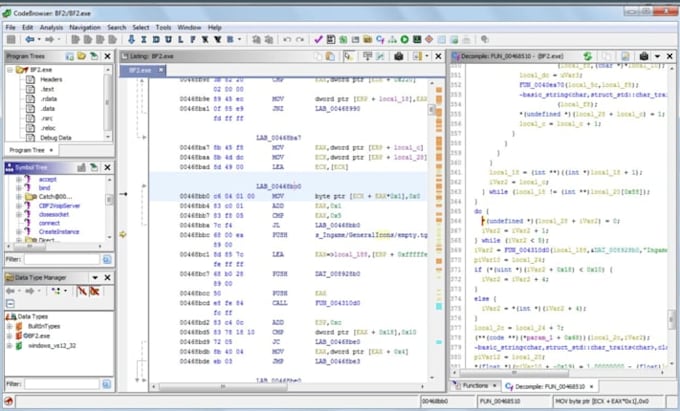Open the Listing field dropdown arrow
Image resolution: width=680 pixels, height=411 pixels.
click(427, 56)
